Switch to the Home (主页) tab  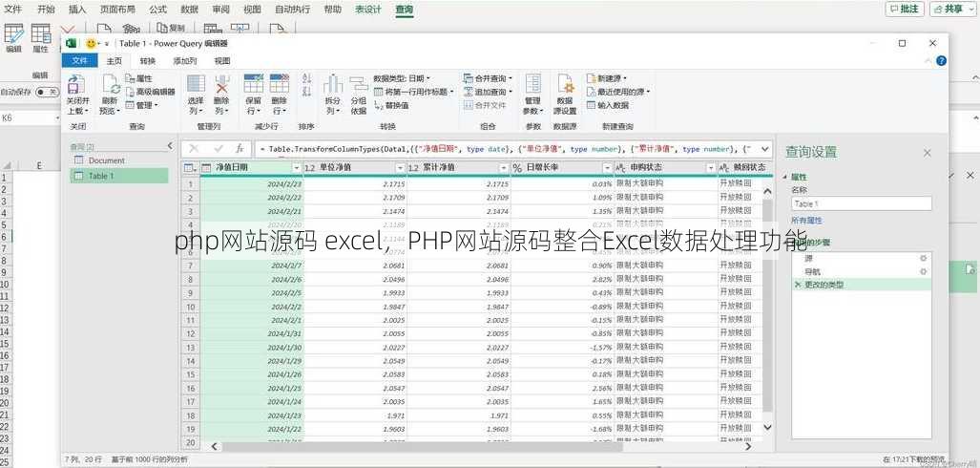[115, 61]
